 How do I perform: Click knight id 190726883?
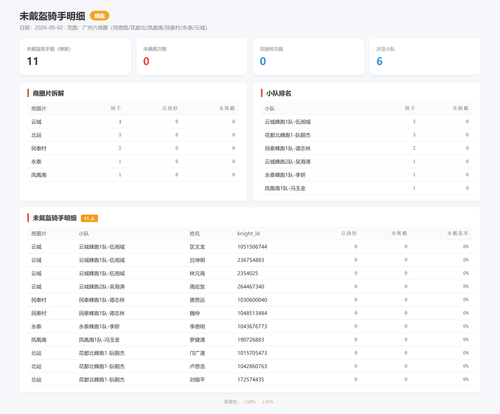[x=251, y=340]
